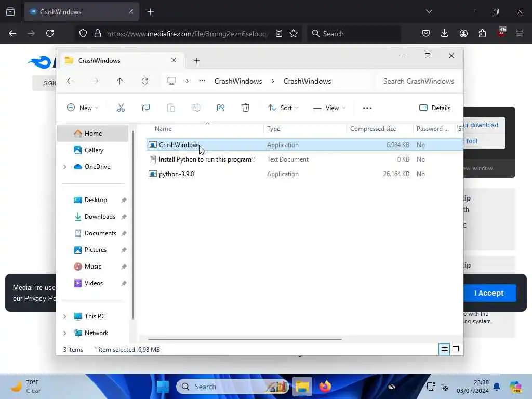Open the Sort dropdown menu
532x399 pixels.
pyautogui.click(x=283, y=108)
